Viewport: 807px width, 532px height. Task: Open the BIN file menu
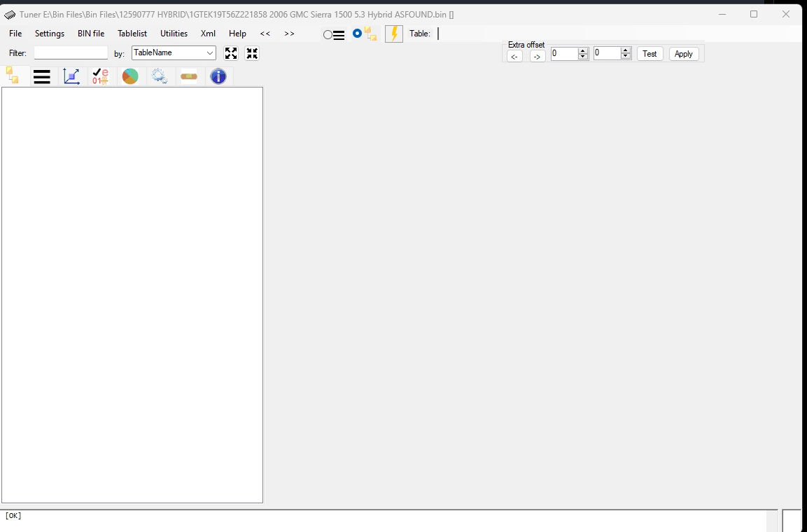[91, 34]
